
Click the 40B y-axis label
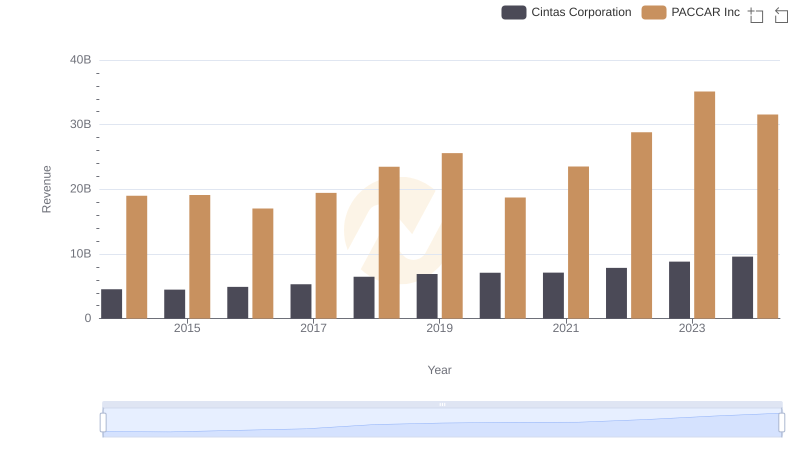81,60
